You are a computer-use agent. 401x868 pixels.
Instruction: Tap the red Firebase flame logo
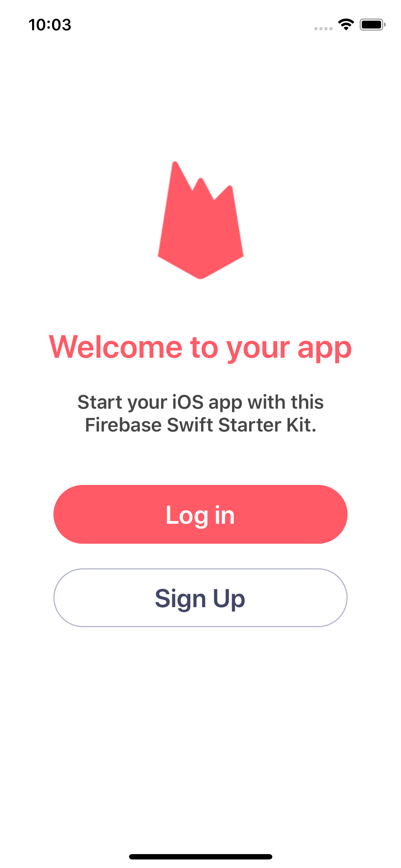[x=201, y=220]
